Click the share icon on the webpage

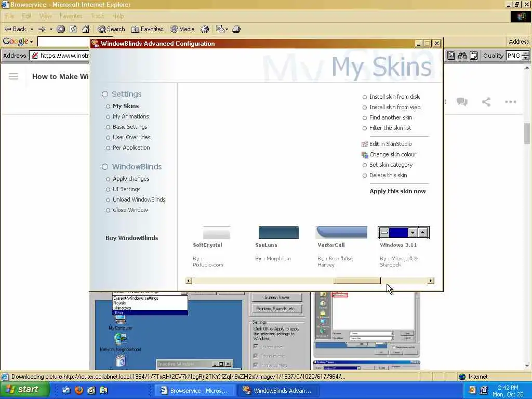(x=486, y=101)
